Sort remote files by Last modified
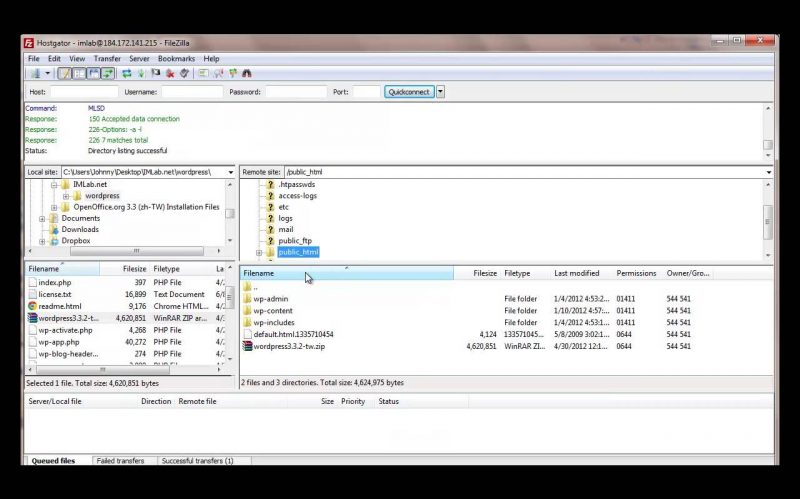The image size is (800, 499). point(577,273)
